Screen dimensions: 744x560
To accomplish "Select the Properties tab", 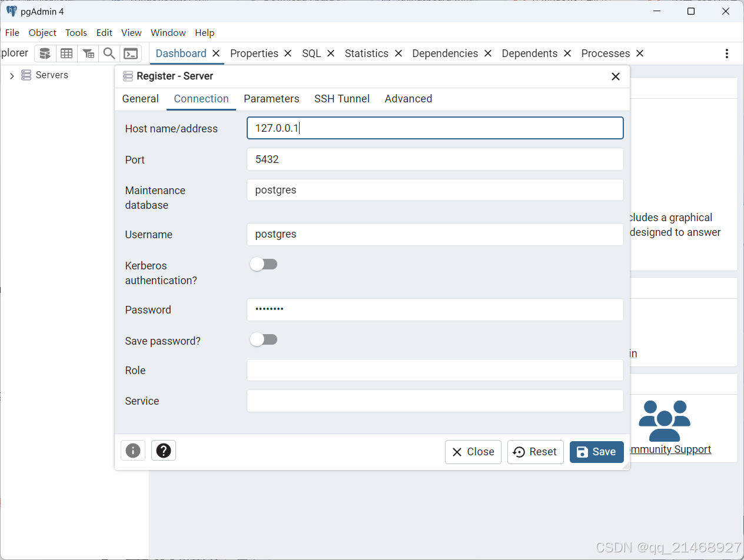I will [254, 54].
